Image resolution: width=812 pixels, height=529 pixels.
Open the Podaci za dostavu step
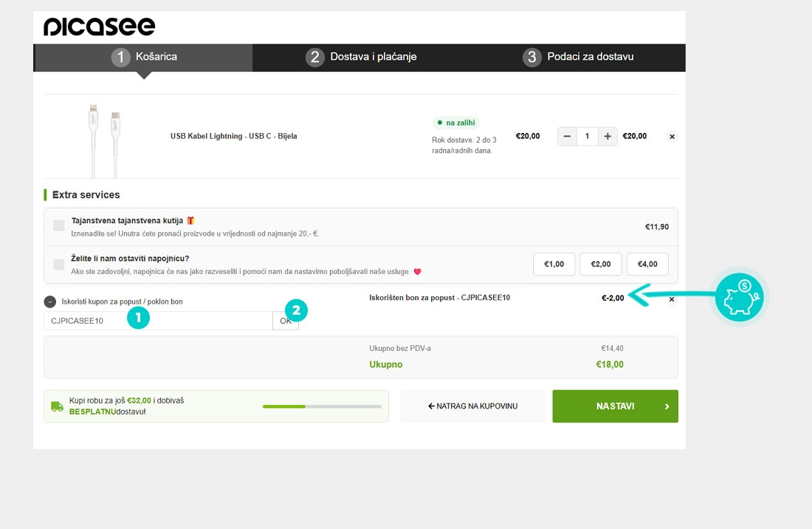pyautogui.click(x=578, y=57)
